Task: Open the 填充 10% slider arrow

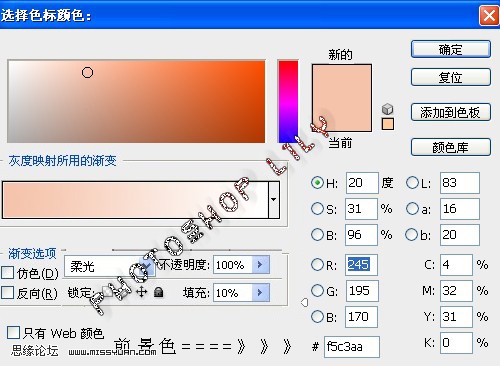Action: (260, 293)
